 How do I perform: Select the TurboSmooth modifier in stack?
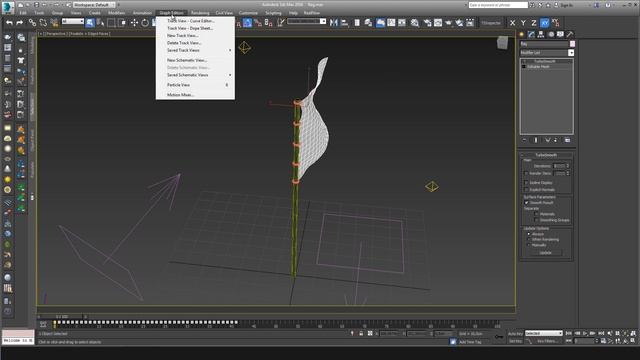[546, 61]
